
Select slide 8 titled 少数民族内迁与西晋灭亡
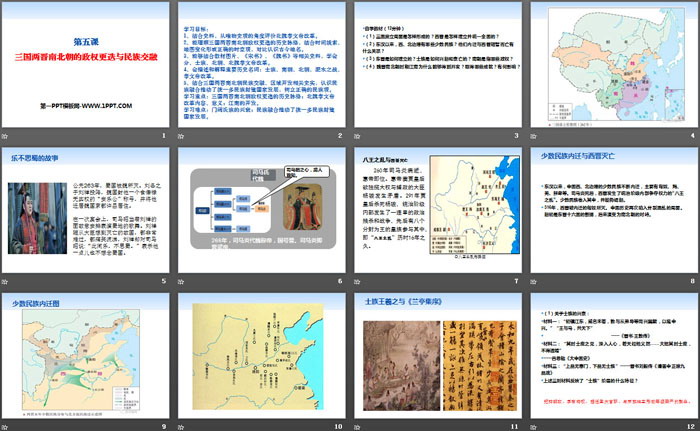(x=614, y=210)
